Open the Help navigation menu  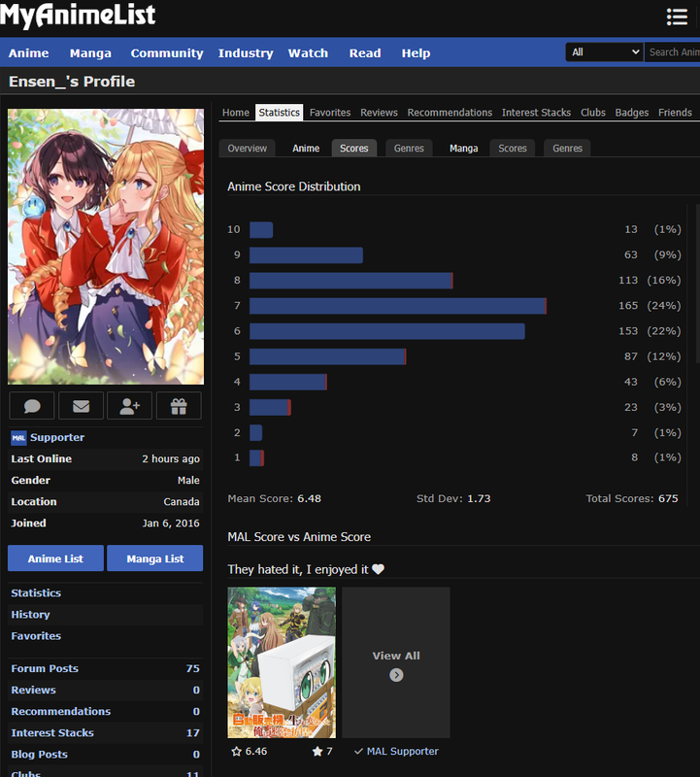pyautogui.click(x=416, y=53)
